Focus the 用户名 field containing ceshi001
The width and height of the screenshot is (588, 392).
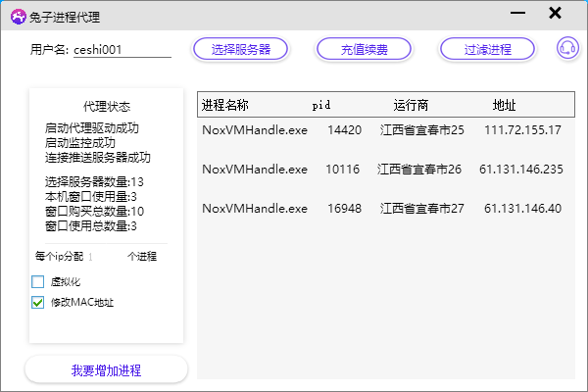(x=122, y=50)
